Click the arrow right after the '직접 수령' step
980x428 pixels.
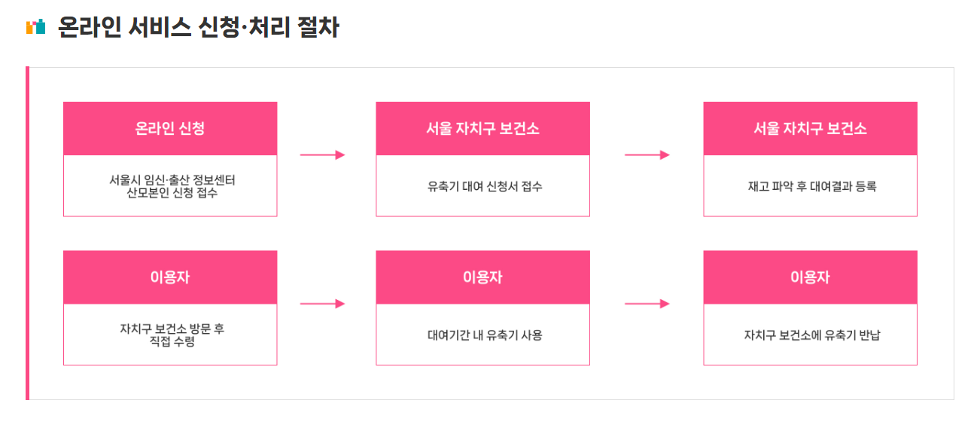(x=322, y=304)
